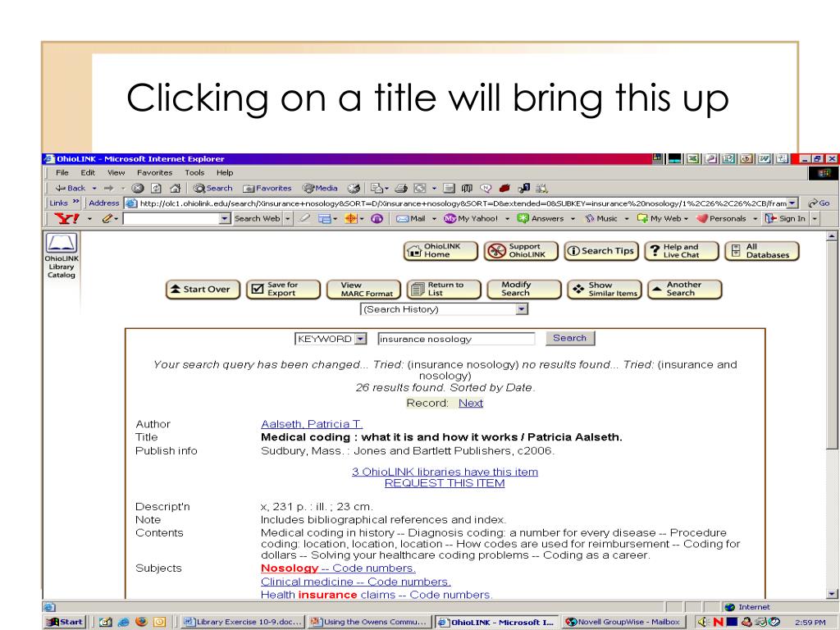This screenshot has width=840, height=630.
Task: Click Modify Search button
Action: click(524, 290)
